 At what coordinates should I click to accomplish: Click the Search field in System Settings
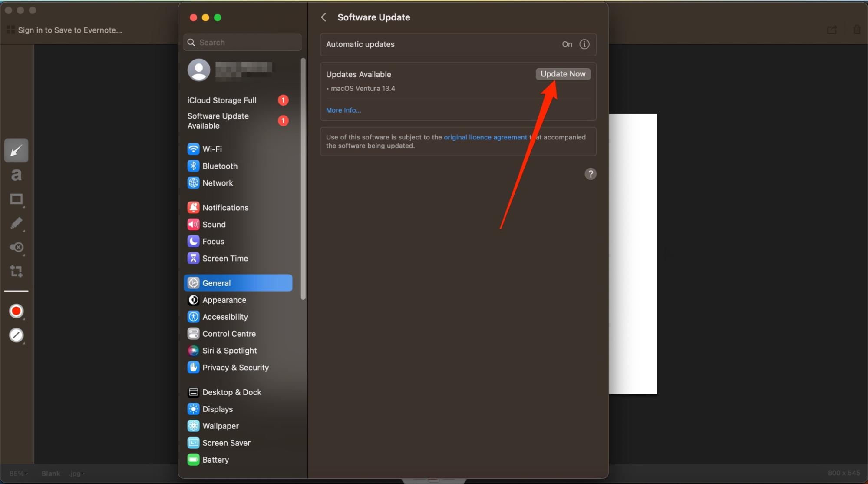242,42
